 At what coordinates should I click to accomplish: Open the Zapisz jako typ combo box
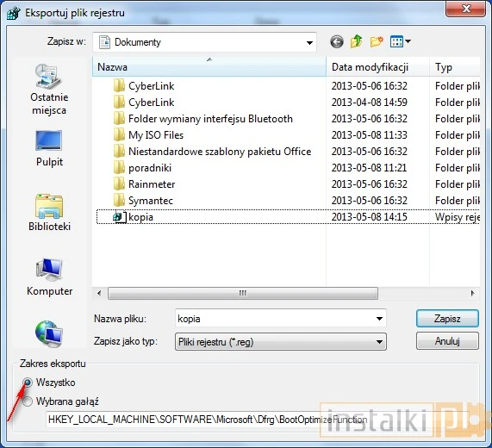(x=281, y=342)
